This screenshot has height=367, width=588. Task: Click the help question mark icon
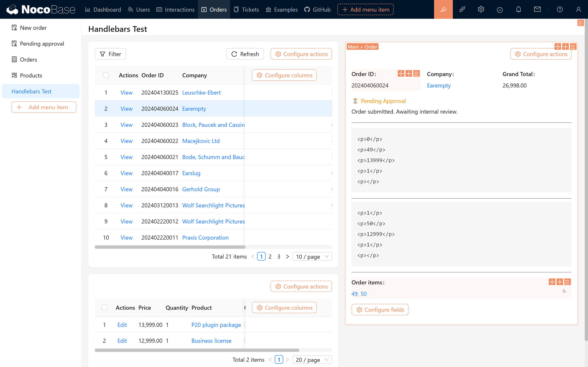(x=560, y=9)
